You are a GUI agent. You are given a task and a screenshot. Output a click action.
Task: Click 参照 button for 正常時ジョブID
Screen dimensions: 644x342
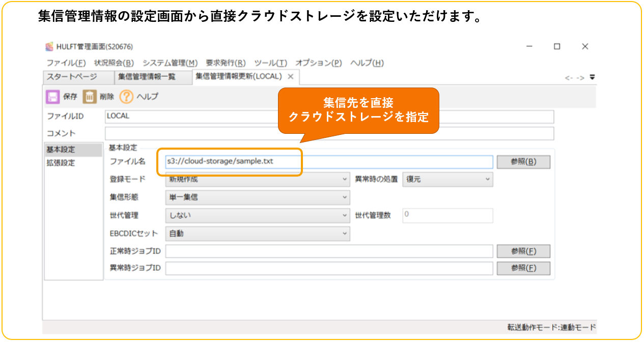click(x=523, y=251)
